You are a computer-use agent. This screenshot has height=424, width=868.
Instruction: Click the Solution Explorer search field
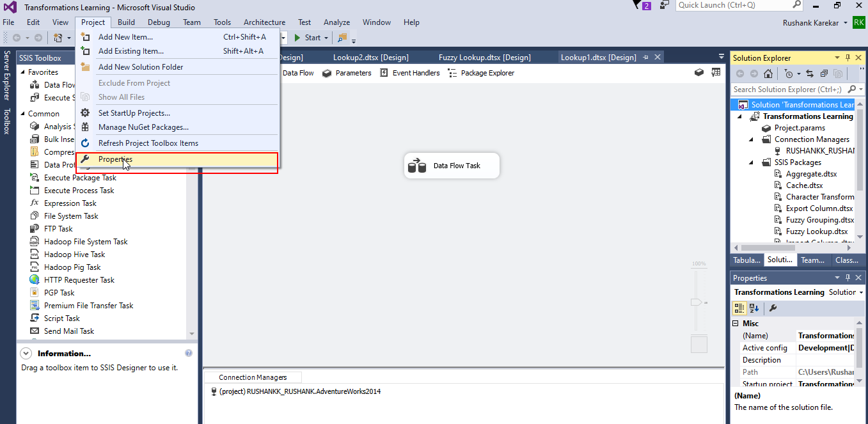click(x=789, y=90)
